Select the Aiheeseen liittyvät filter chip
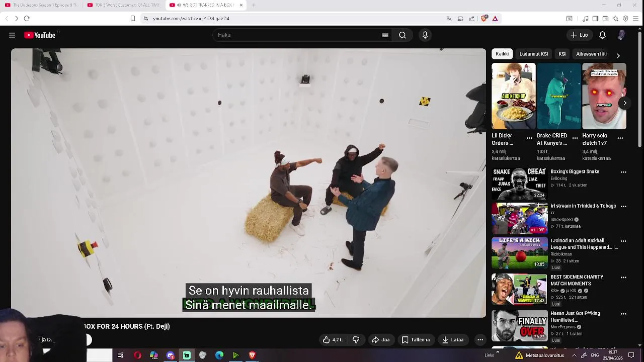The height and width of the screenshot is (362, 644). 592,54
